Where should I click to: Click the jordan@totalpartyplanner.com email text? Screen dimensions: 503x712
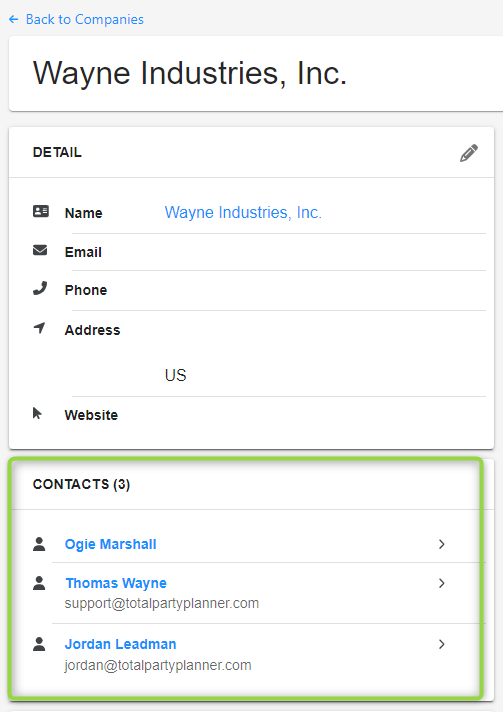click(x=158, y=665)
